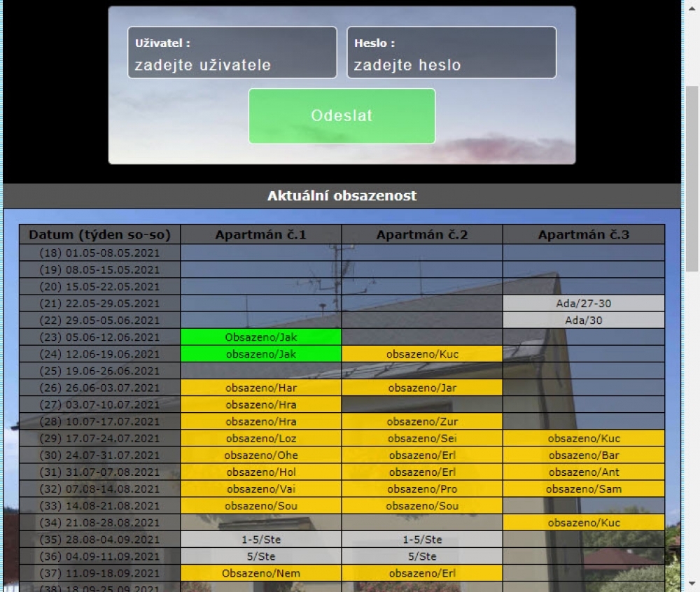Click the obsazeno/Sam cell
The height and width of the screenshot is (592, 700).
click(x=584, y=489)
